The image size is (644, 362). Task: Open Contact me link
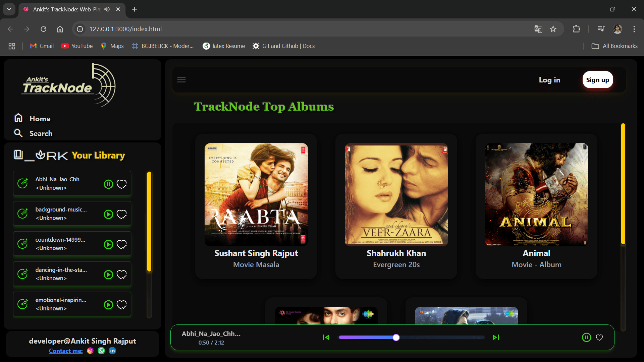point(66,351)
